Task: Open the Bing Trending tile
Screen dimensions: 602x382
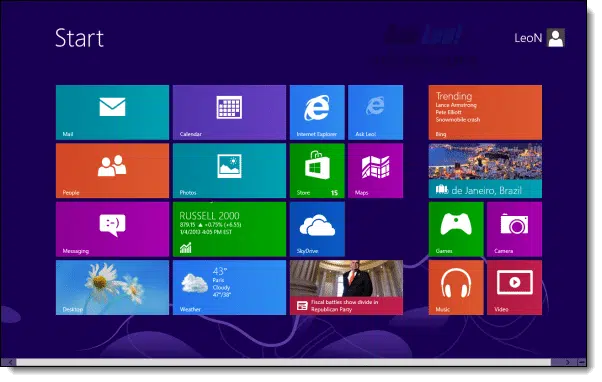Action: (485, 112)
